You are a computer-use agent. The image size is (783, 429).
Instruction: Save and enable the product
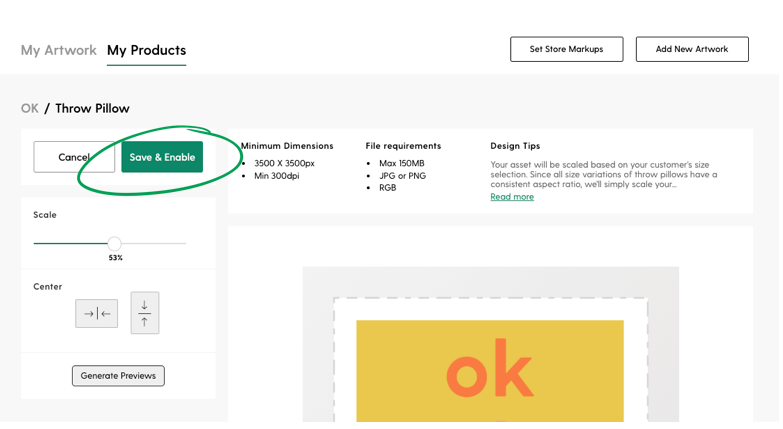pyautogui.click(x=162, y=157)
